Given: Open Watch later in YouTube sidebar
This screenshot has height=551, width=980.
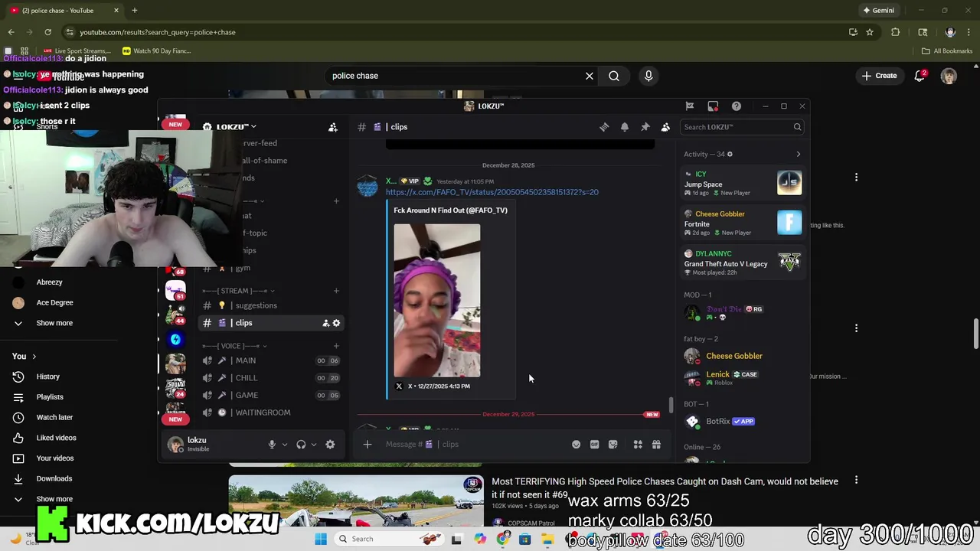Looking at the screenshot, I should [x=54, y=418].
